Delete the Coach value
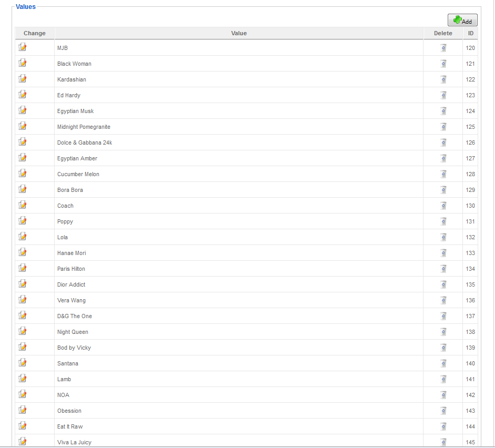 443,206
